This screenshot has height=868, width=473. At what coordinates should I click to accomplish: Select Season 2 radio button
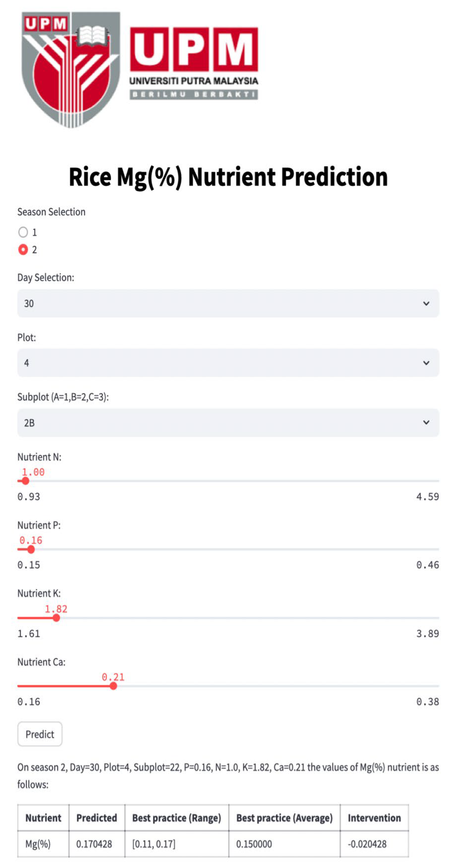(23, 249)
